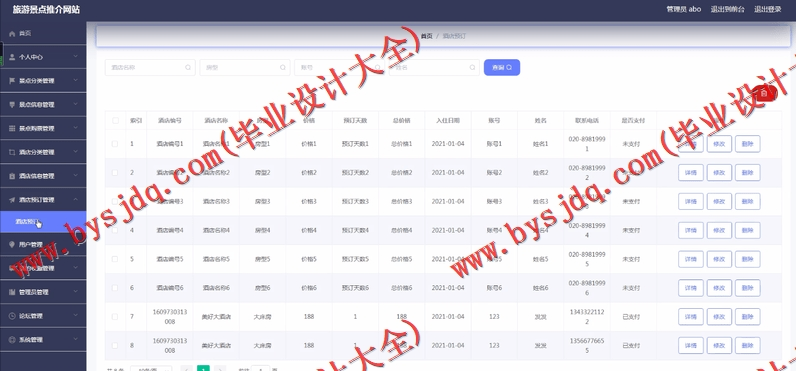The width and height of the screenshot is (796, 371).
Task: Click the phone number 13566776655 cell
Action: 587,346
